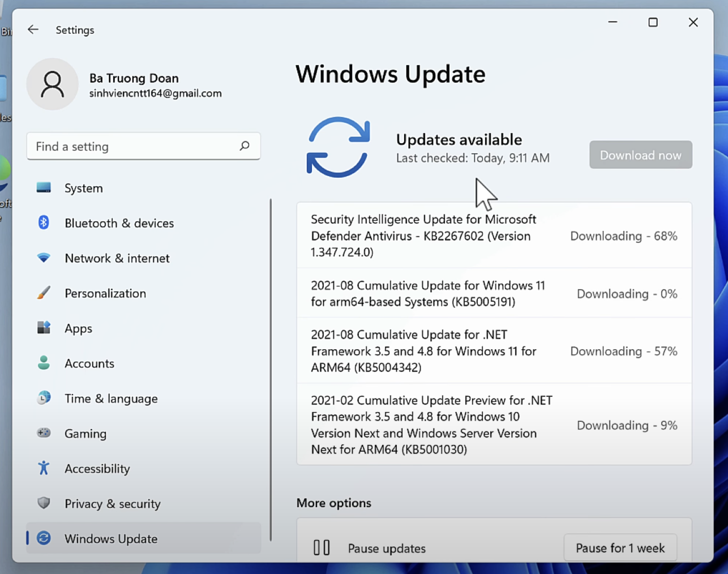The width and height of the screenshot is (728, 574).
Task: Click the account name Ba Truong Doan
Action: click(x=134, y=78)
